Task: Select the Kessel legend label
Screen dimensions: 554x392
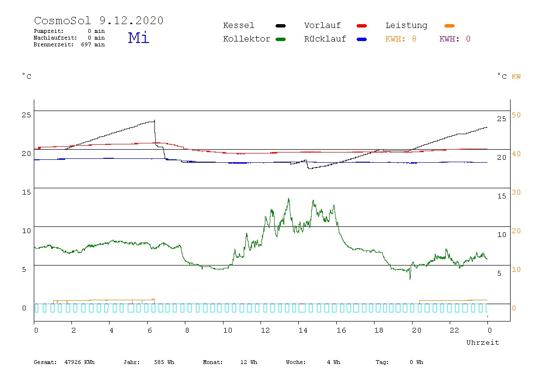Action: (x=239, y=26)
